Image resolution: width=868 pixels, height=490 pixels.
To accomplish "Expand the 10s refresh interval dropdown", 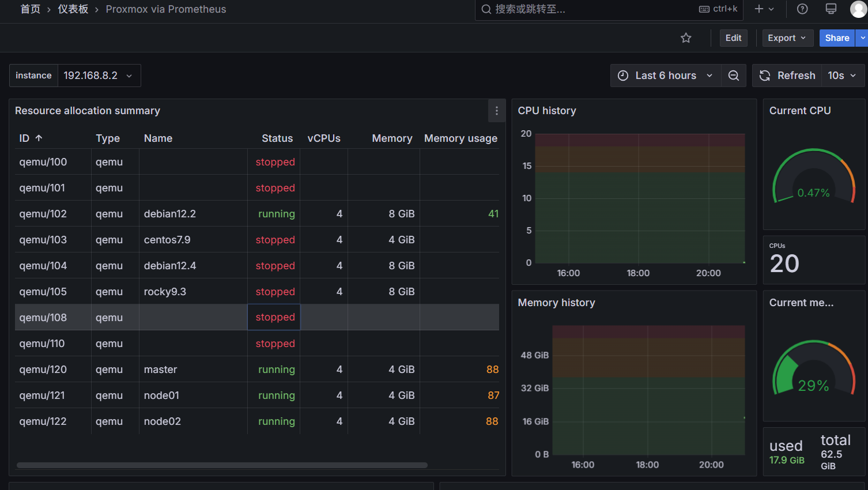I will (x=842, y=76).
